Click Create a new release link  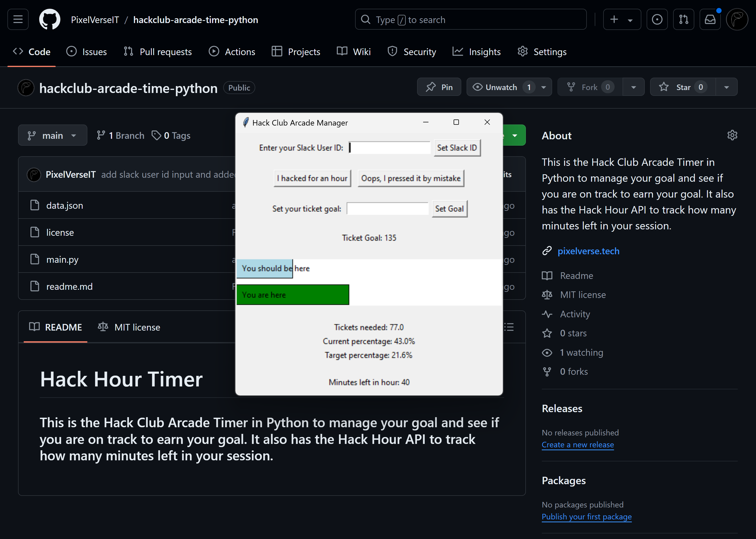pyautogui.click(x=578, y=444)
